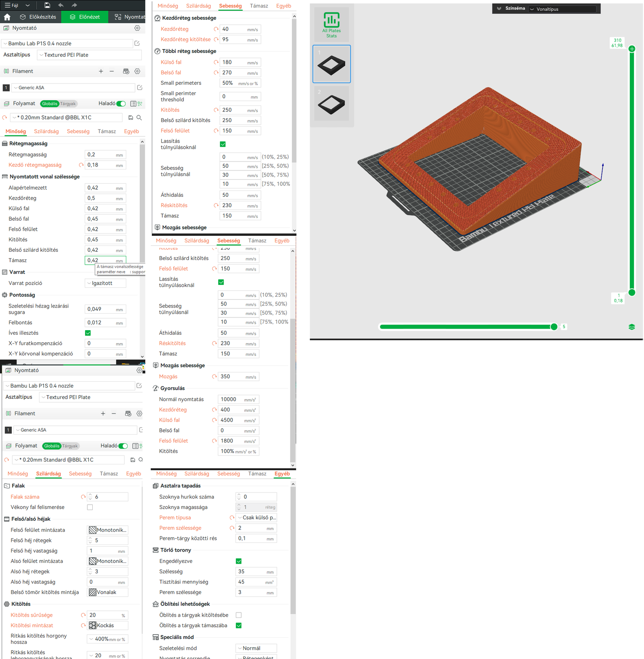Open the Varrat pozíció Igazított dropdown
Image resolution: width=644 pixels, height=659 pixels.
click(x=105, y=283)
